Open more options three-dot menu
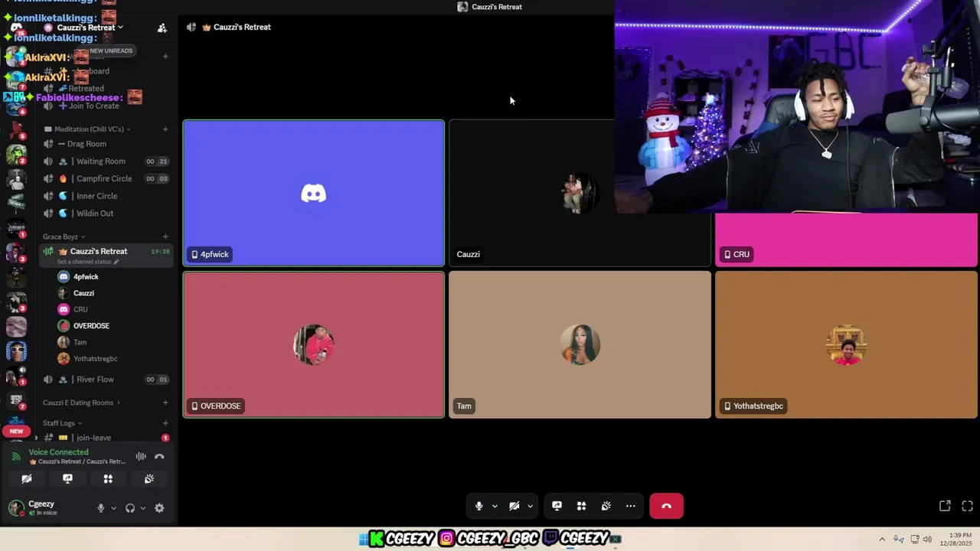Viewport: 980px width, 551px height. click(630, 506)
